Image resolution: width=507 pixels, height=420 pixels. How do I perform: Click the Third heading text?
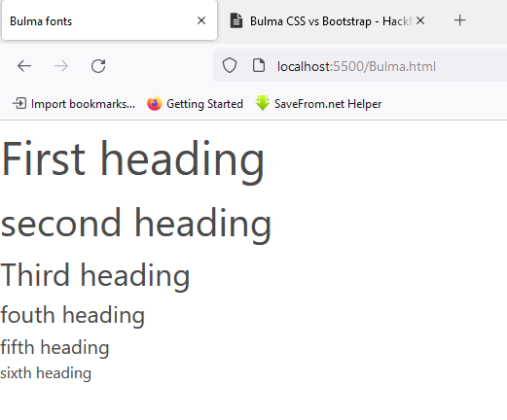pyautogui.click(x=95, y=276)
